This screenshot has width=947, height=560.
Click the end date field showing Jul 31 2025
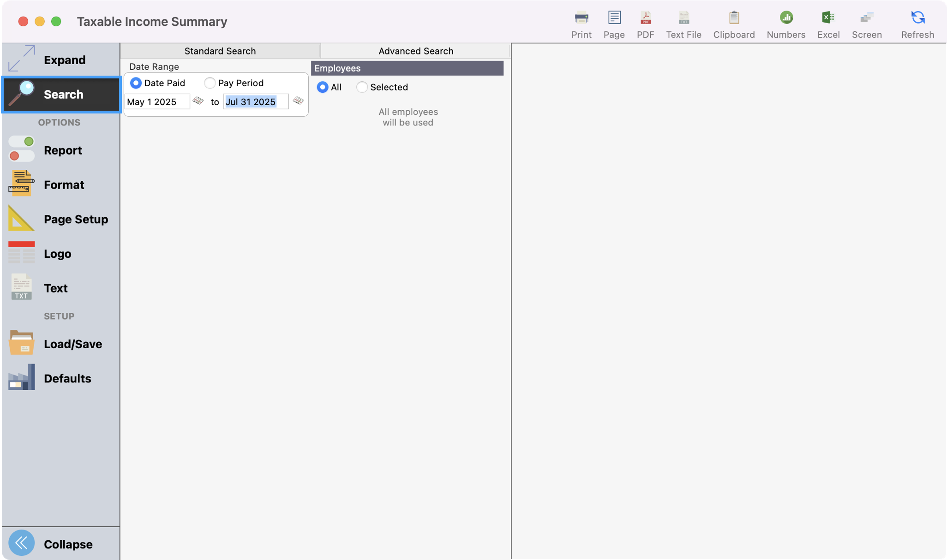pyautogui.click(x=256, y=101)
